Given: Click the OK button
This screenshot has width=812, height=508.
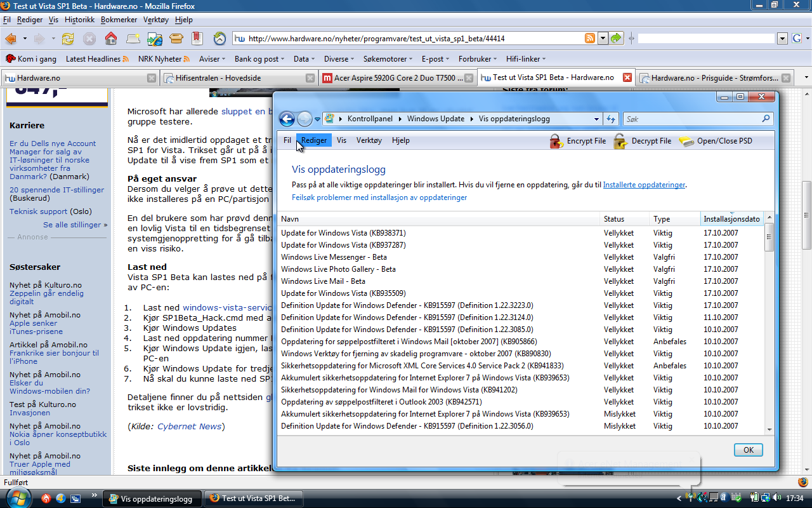Looking at the screenshot, I should pos(749,450).
